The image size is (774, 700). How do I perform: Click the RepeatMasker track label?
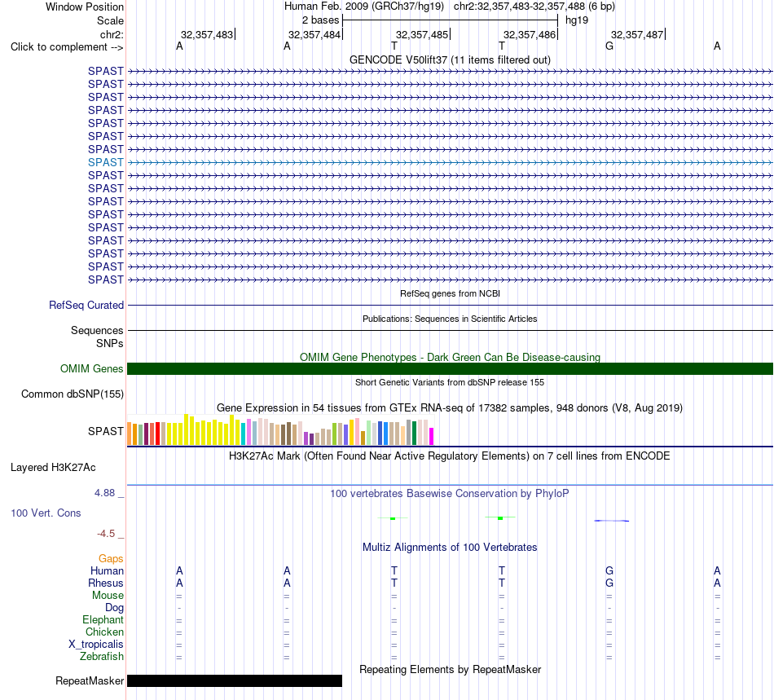(x=90, y=680)
